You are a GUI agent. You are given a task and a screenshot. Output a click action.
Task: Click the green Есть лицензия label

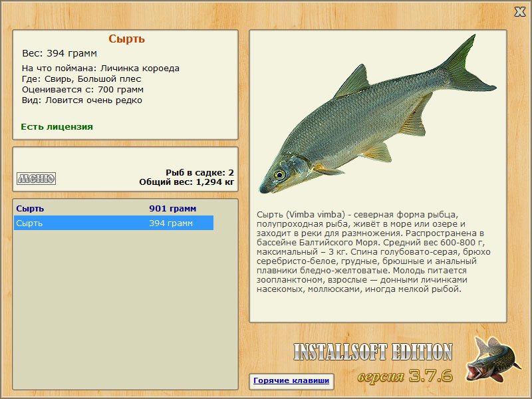[x=57, y=126]
